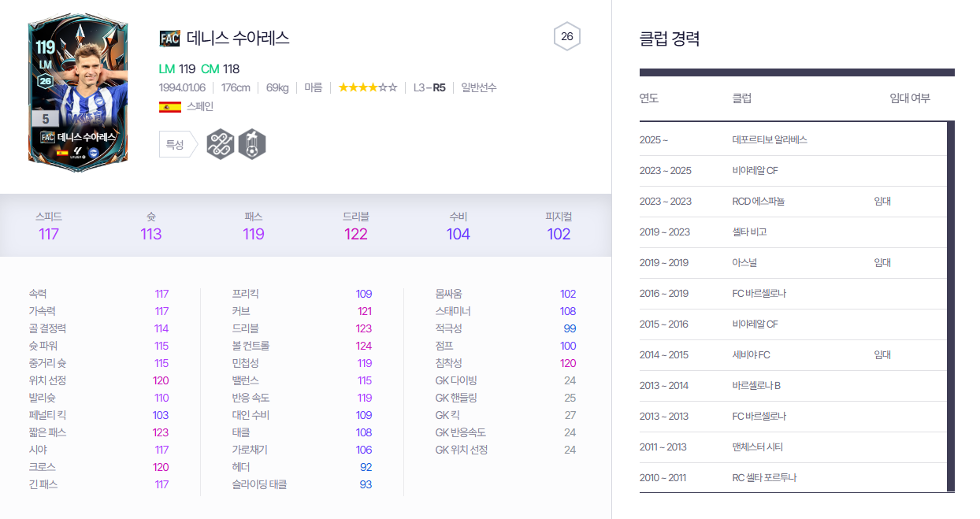Click the 위치 선정 120 stat row
This screenshot has width=980, height=519.
coord(98,380)
